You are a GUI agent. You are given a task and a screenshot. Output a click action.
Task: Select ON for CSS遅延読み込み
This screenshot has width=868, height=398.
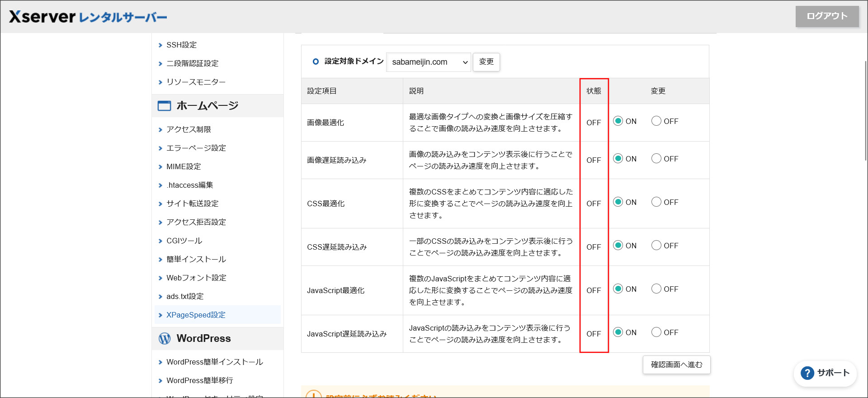pyautogui.click(x=618, y=245)
